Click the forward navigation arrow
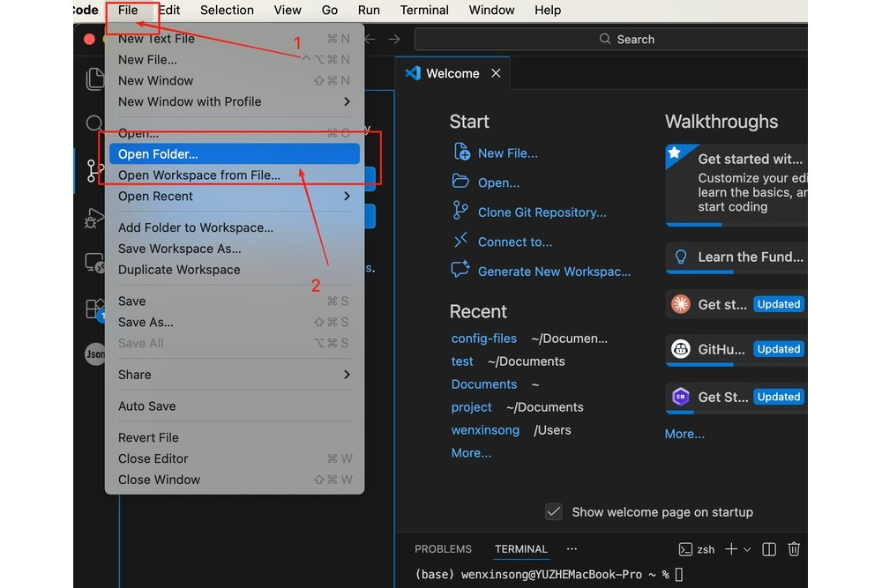Image resolution: width=882 pixels, height=588 pixels. [394, 39]
